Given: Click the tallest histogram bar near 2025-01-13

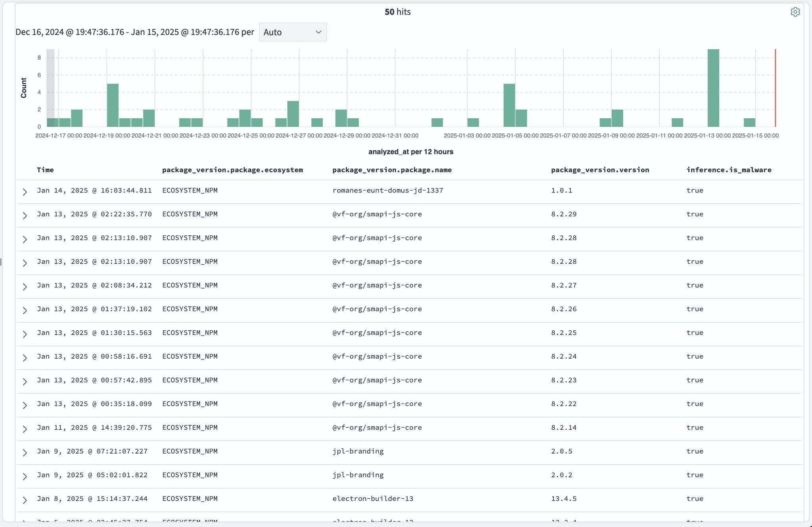Looking at the screenshot, I should [x=713, y=88].
